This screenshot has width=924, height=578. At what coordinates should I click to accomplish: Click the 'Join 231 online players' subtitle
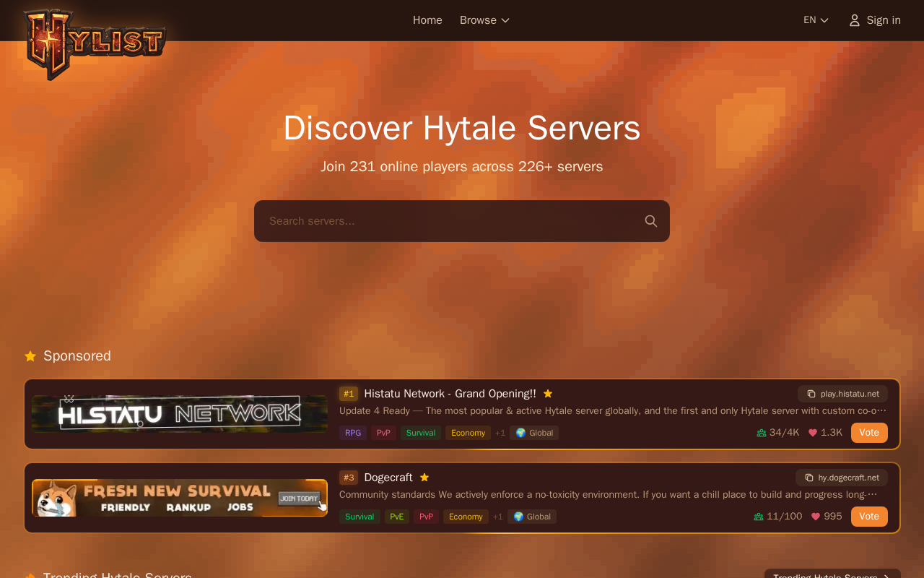[462, 167]
